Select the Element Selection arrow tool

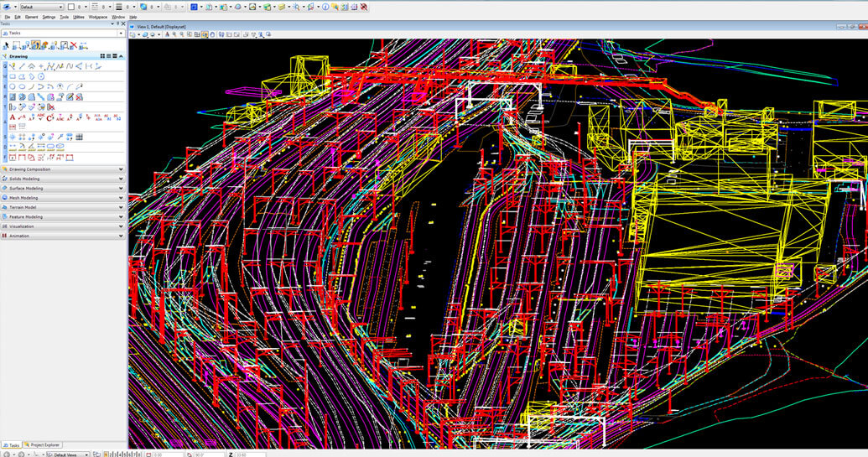click(6, 45)
